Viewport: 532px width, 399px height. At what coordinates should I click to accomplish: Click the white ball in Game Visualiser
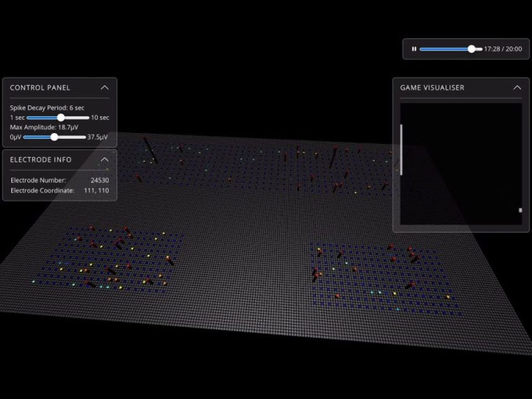[520, 210]
